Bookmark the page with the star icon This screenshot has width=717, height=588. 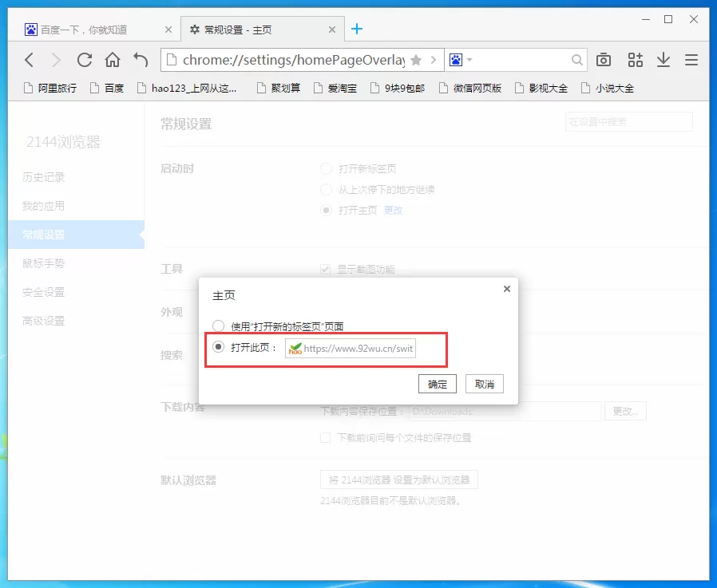tap(416, 60)
